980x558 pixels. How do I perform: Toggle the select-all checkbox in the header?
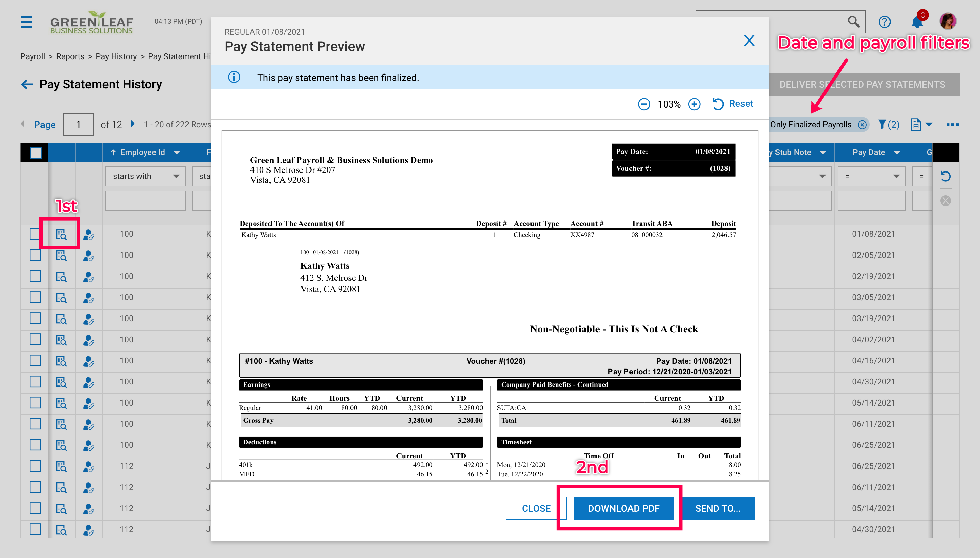point(35,152)
